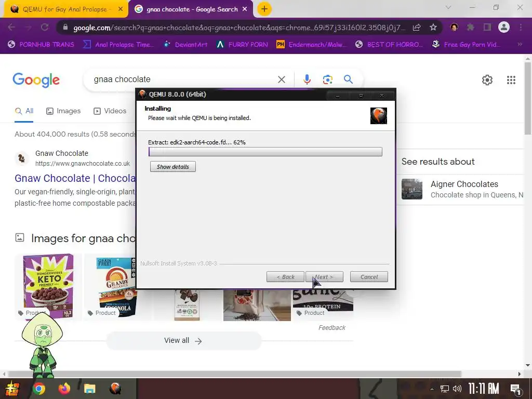Open the DeviantArt bookmark
This screenshot has width=532, height=399.
point(185,45)
